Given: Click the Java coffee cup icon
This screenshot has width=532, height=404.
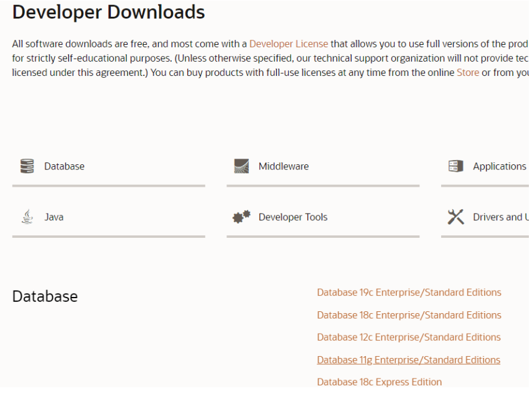Looking at the screenshot, I should [x=27, y=217].
